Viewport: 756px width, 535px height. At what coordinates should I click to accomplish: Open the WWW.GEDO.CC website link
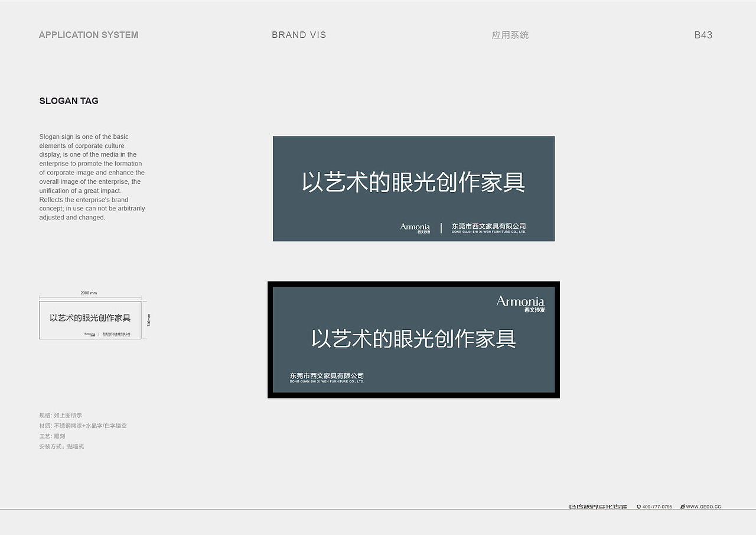pyautogui.click(x=703, y=507)
